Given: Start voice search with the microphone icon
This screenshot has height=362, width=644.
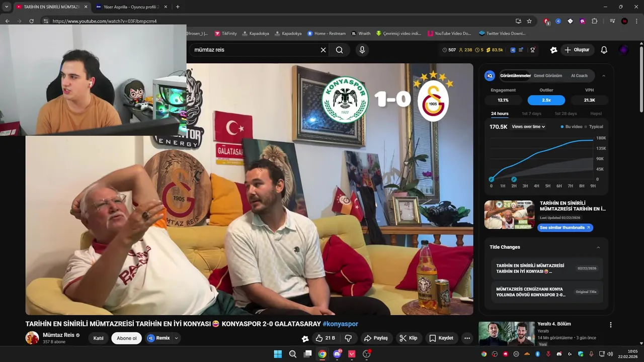Looking at the screenshot, I should click(362, 50).
